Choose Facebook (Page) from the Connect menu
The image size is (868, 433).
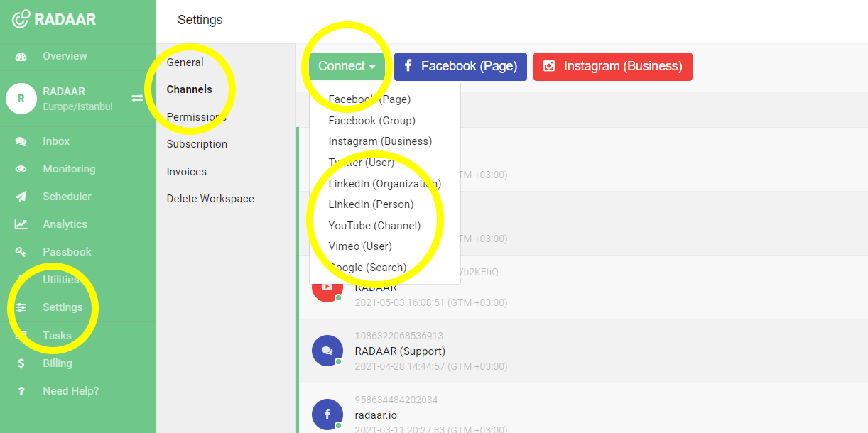coord(369,99)
